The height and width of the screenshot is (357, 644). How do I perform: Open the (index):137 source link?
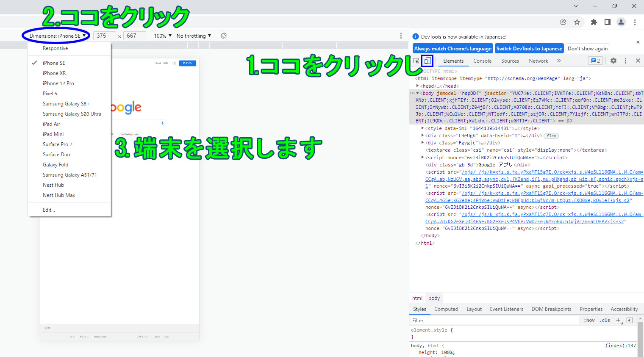[x=621, y=346]
